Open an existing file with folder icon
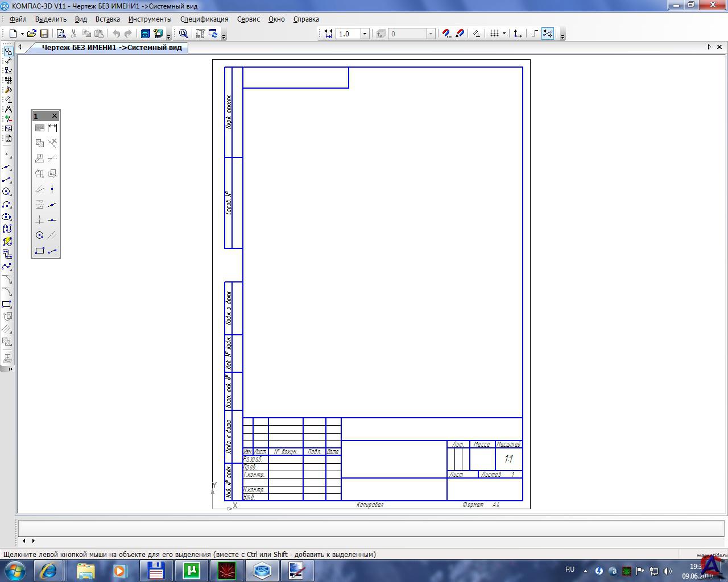 pos(32,34)
